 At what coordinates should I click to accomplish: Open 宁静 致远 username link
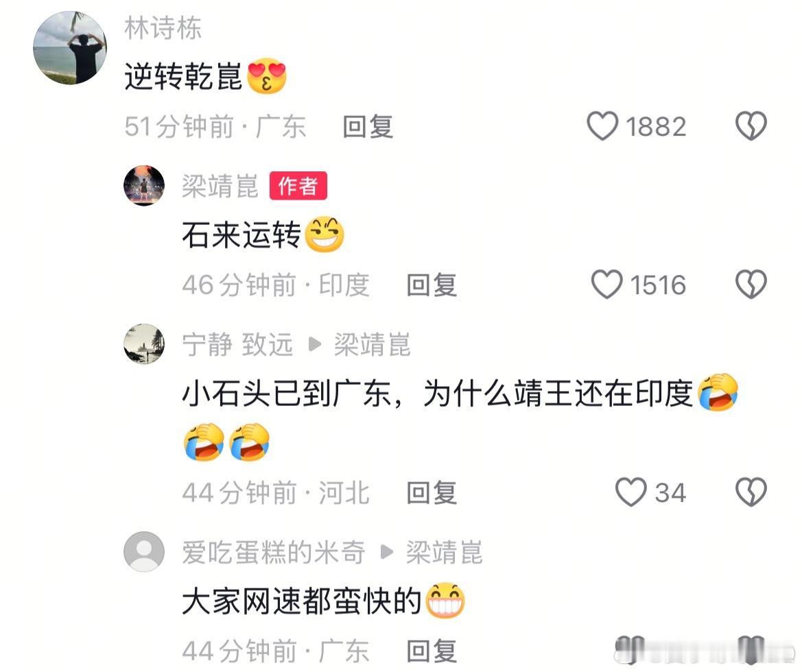237,345
